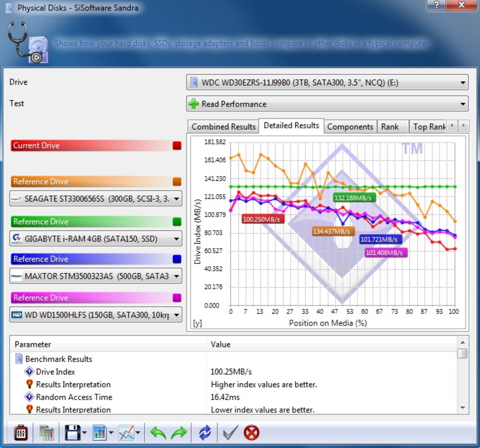Toggle the blue Reference Drive color swatch
This screenshot has height=448, width=480.
point(177,259)
